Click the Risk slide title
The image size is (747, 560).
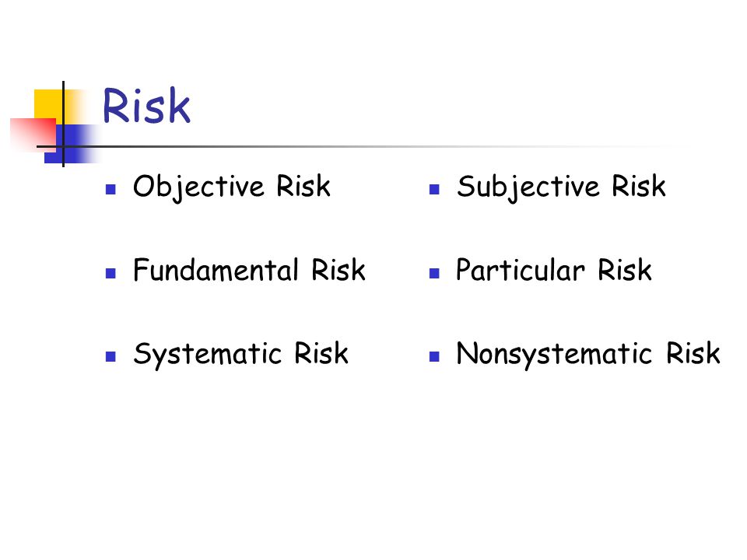(x=146, y=106)
